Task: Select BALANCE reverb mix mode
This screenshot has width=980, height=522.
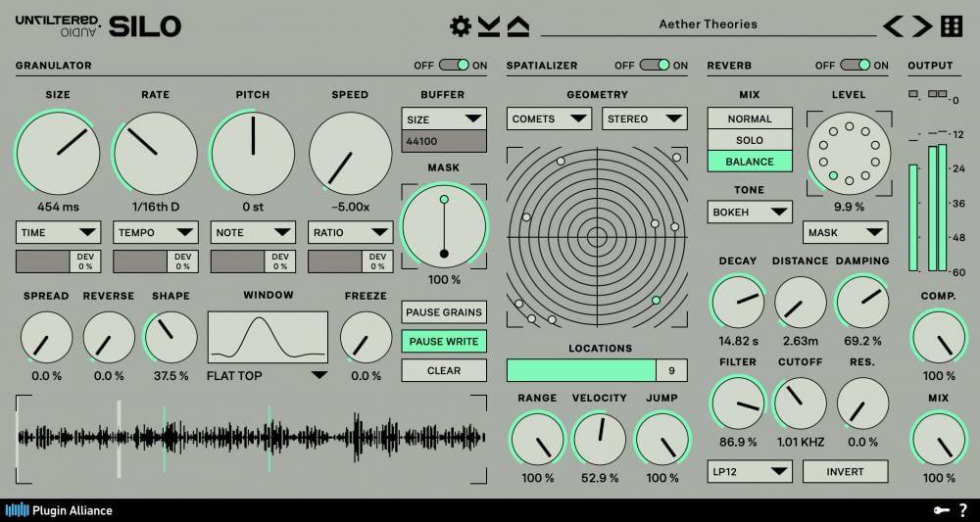Action: (x=750, y=161)
